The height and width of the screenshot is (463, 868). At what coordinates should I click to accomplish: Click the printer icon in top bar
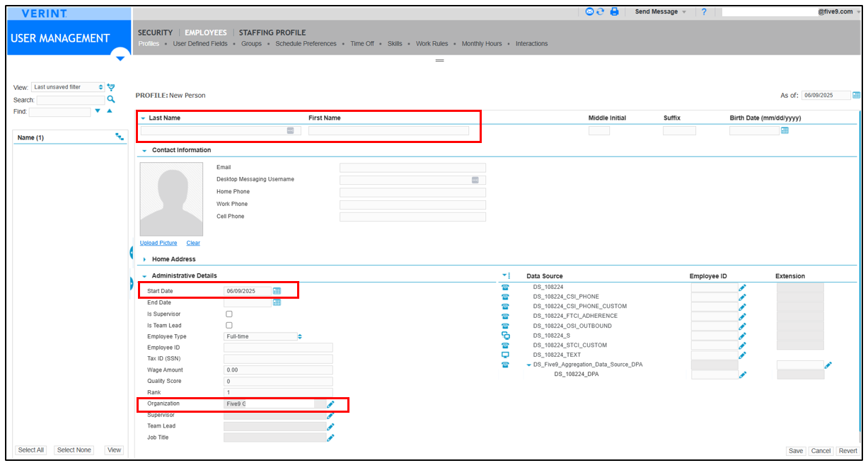[x=615, y=11]
